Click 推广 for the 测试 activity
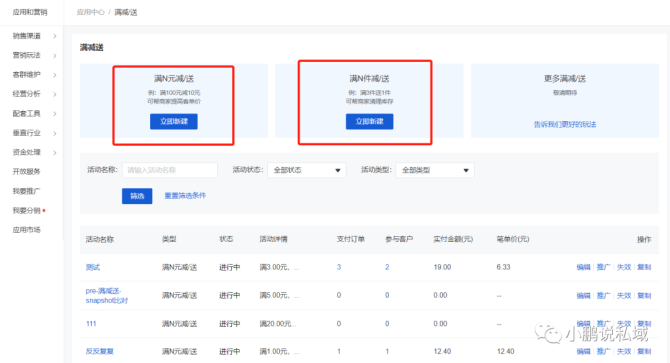Screen dimensions: 670x363 (x=603, y=267)
